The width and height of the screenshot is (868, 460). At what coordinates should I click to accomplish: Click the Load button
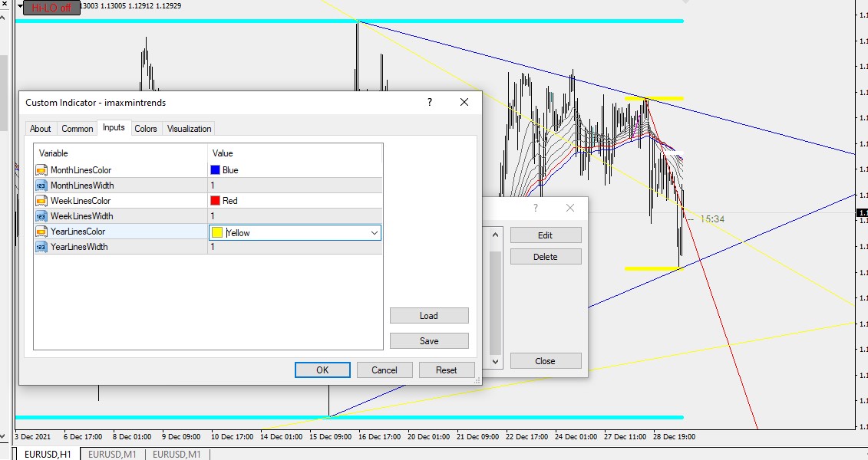pyautogui.click(x=429, y=316)
